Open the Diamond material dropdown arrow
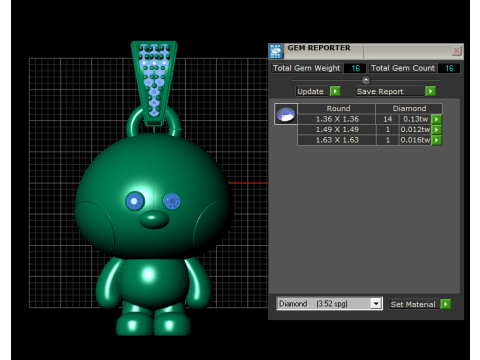The width and height of the screenshot is (480, 360). 376,304
